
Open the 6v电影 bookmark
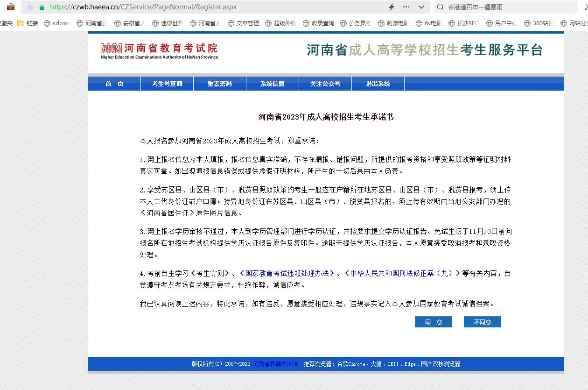pos(428,23)
